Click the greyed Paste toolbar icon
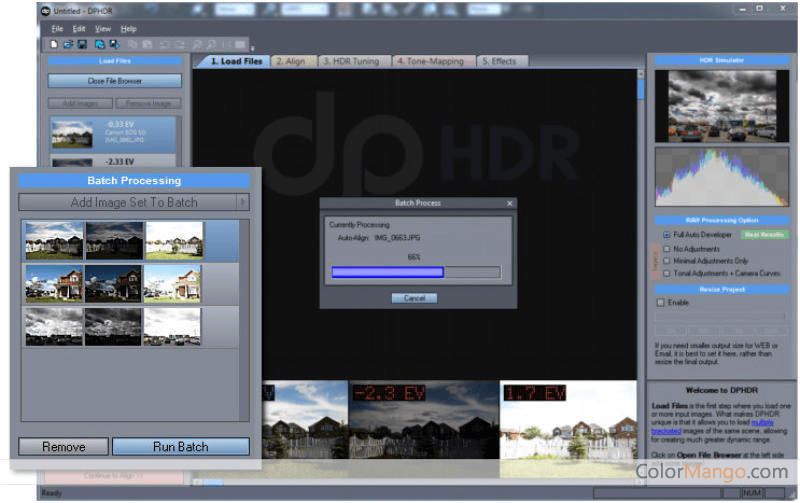The height and width of the screenshot is (503, 800). tap(147, 45)
